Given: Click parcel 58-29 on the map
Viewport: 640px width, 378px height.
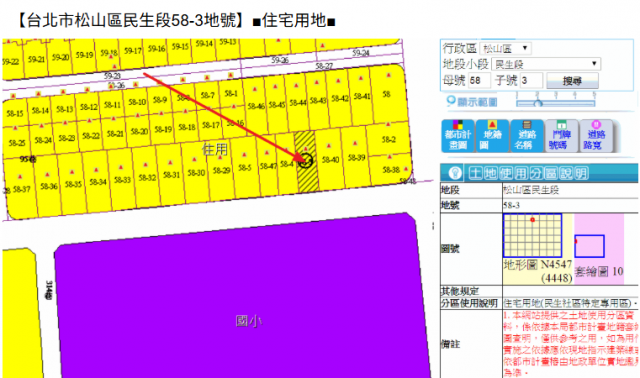Looking at the screenshot, I should click(221, 170).
